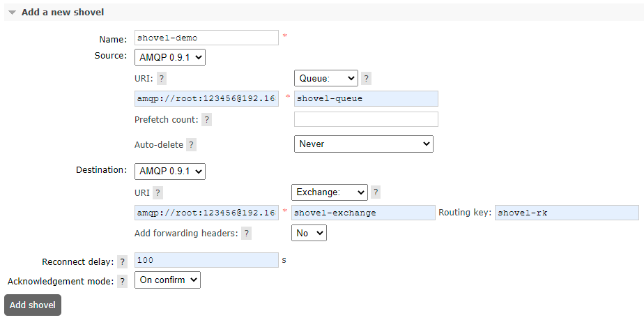644x320 pixels.
Task: Show Prefetch count help tooltip
Action: click(206, 120)
